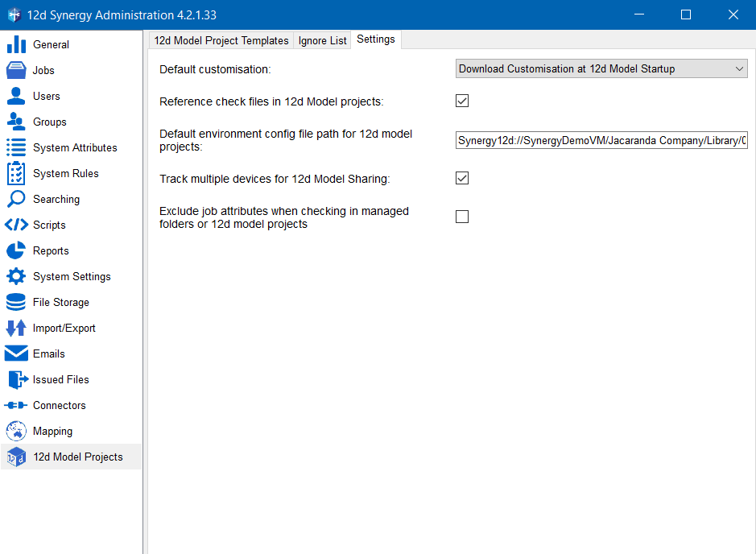
Task: Open the Mapping globe icon
Action: (16, 431)
